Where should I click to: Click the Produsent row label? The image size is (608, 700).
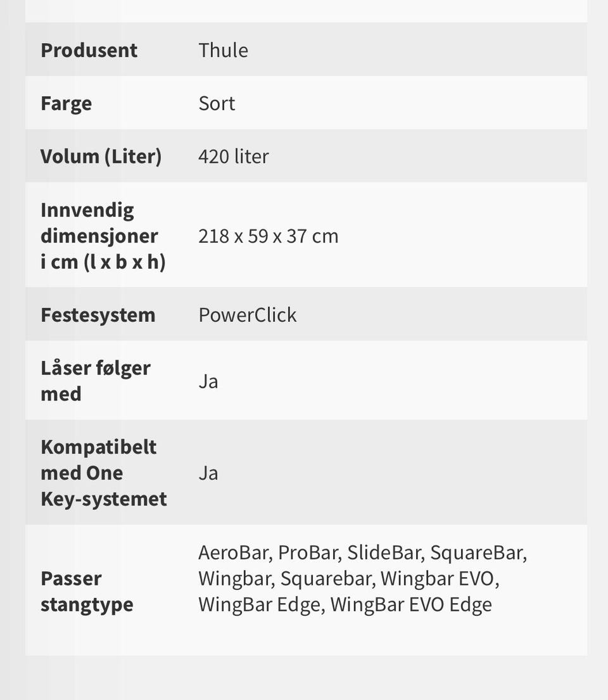89,50
